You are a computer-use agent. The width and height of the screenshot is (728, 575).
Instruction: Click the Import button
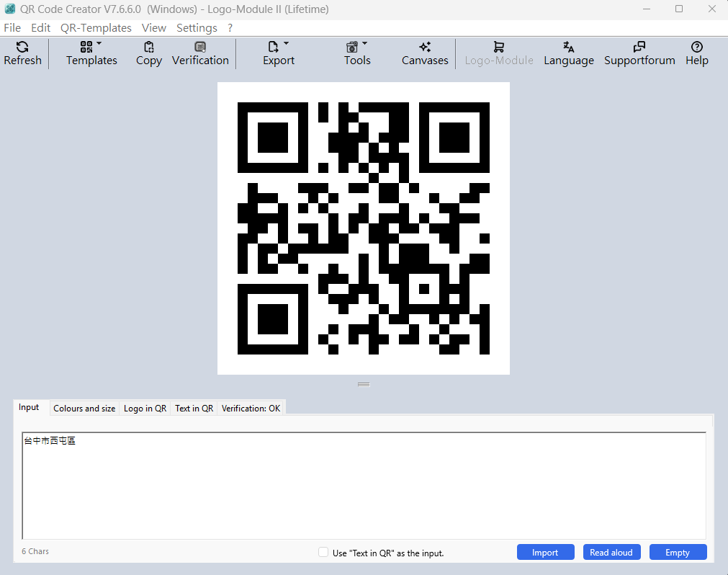coord(546,552)
